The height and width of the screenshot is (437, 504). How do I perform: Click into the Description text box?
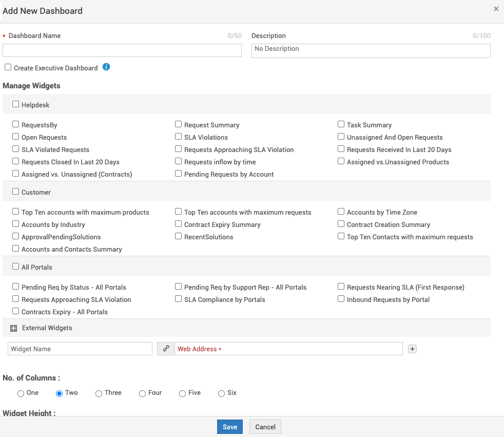pyautogui.click(x=371, y=50)
